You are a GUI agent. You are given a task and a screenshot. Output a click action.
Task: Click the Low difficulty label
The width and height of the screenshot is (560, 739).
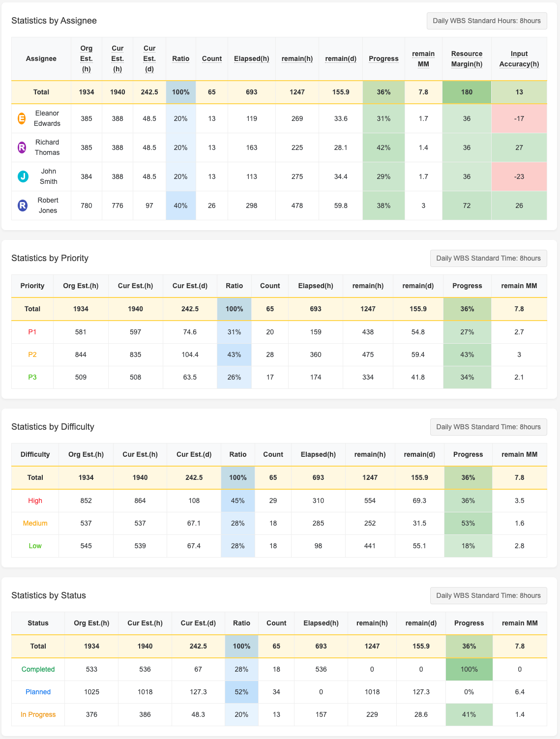tap(34, 546)
